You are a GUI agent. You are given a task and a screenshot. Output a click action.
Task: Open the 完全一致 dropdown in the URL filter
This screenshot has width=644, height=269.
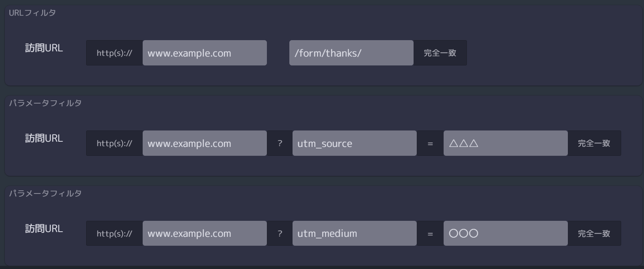[440, 53]
